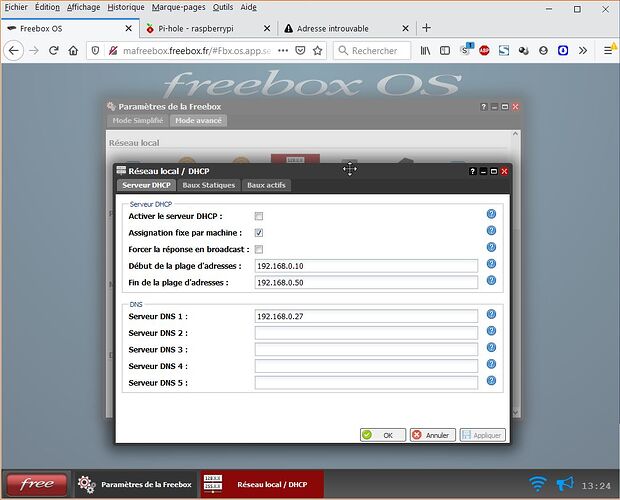Open the tracking protection shield icon
The width and height of the screenshot is (620, 500).
(95, 51)
